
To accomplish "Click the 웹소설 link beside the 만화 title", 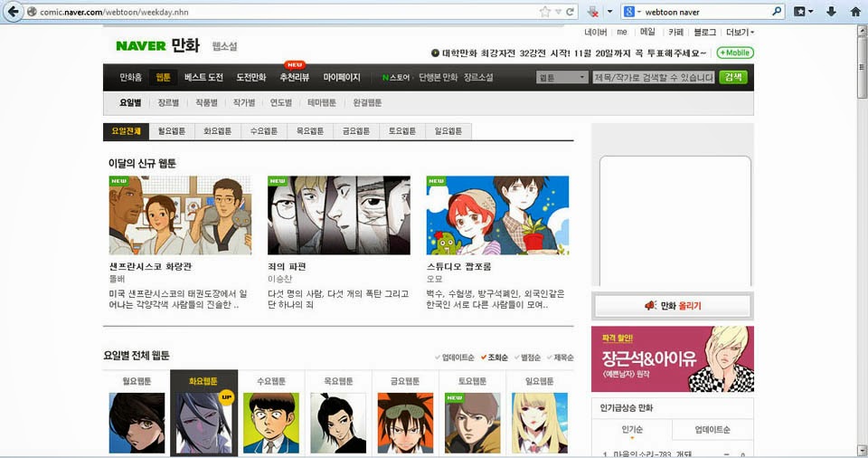I will point(224,46).
